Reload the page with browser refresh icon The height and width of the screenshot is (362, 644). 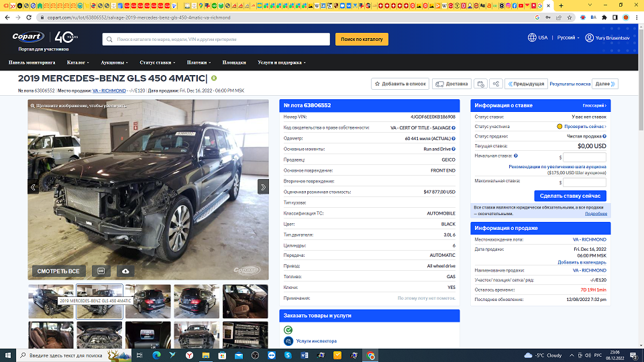tap(29, 17)
